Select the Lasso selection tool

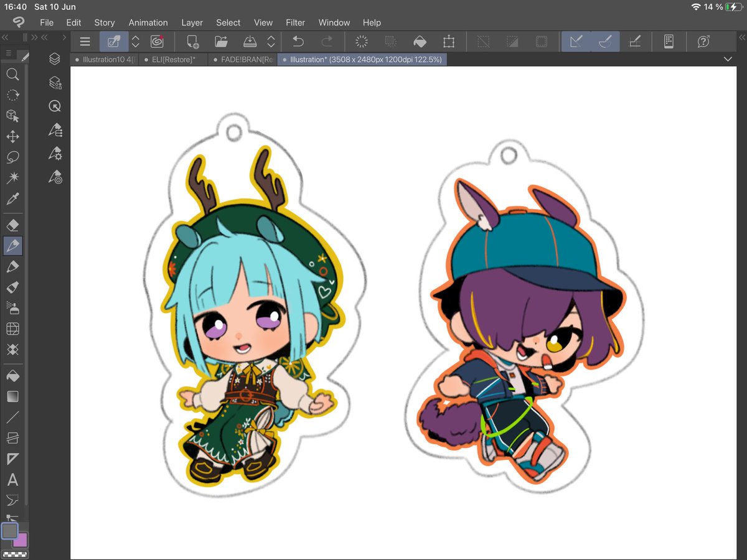coord(12,157)
